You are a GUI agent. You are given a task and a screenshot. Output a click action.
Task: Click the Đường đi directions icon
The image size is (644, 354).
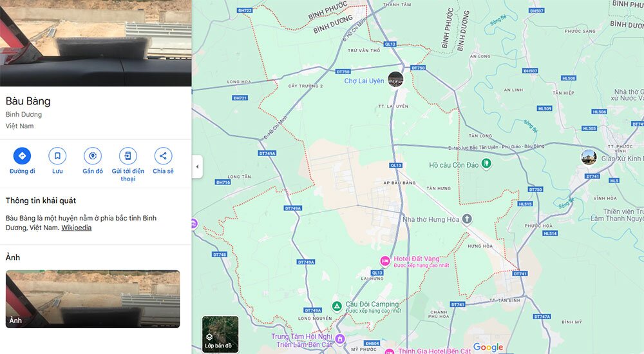(x=22, y=156)
